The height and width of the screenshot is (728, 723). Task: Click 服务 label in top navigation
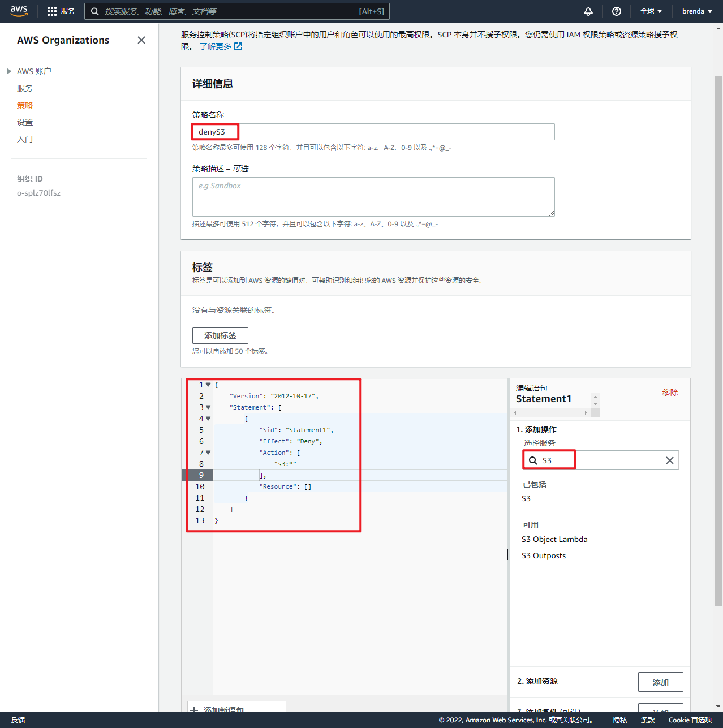[68, 11]
